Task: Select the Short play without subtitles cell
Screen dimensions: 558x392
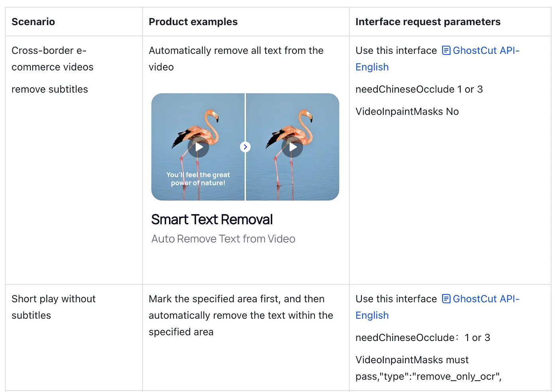Action: (53, 307)
